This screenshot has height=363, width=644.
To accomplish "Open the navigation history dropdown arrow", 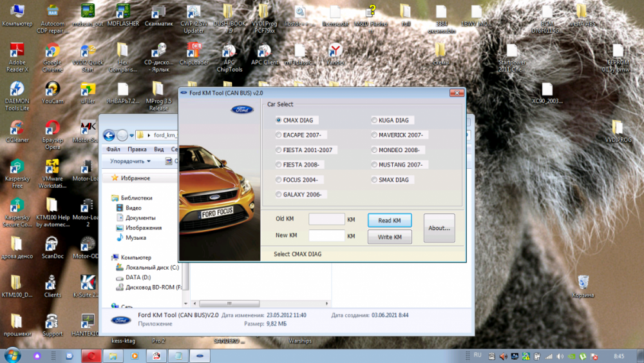I will point(132,135).
